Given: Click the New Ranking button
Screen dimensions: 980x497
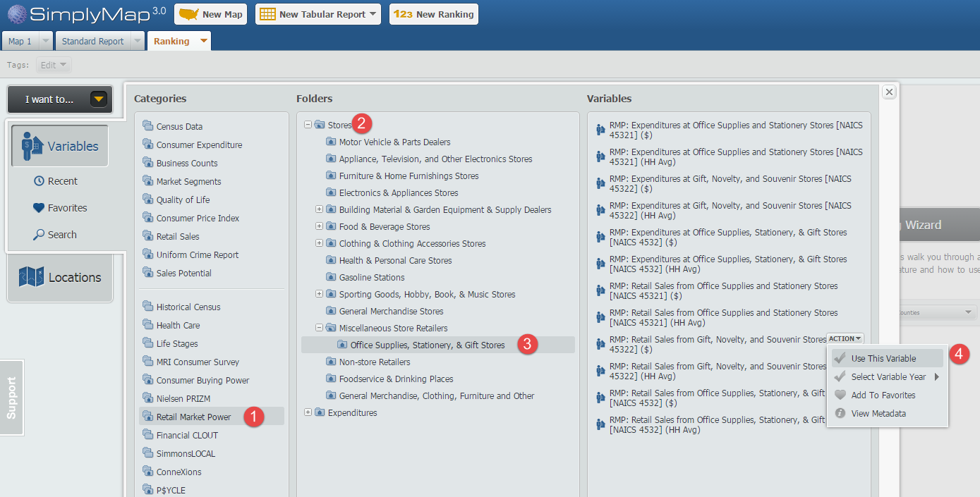Looking at the screenshot, I should pos(434,14).
